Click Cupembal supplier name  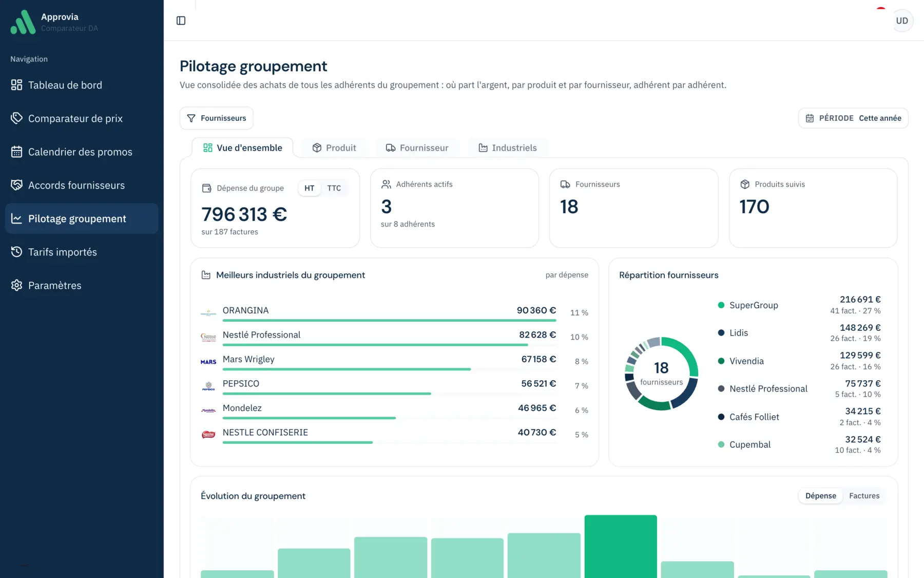(750, 445)
